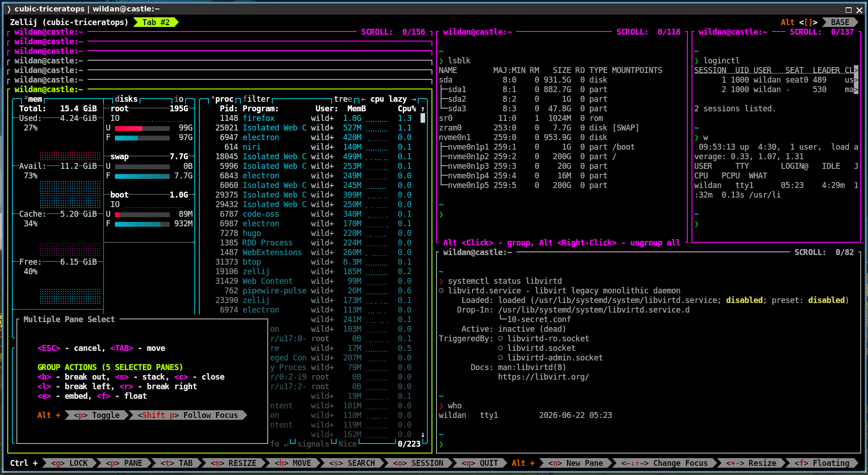Click the btop proc scroll up arrow

pyautogui.click(x=423, y=109)
